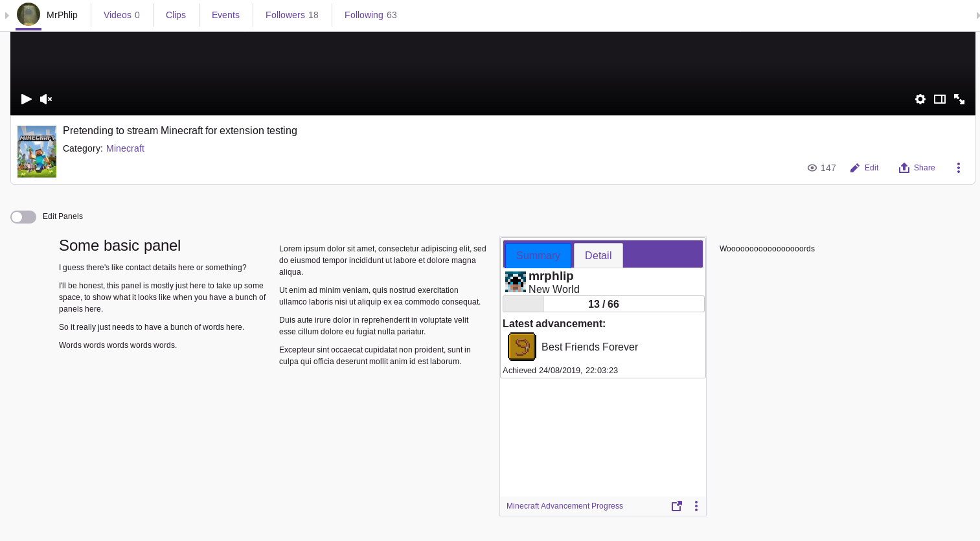Click the mrphlip player name
Image resolution: width=980 pixels, height=541 pixels.
tap(551, 276)
